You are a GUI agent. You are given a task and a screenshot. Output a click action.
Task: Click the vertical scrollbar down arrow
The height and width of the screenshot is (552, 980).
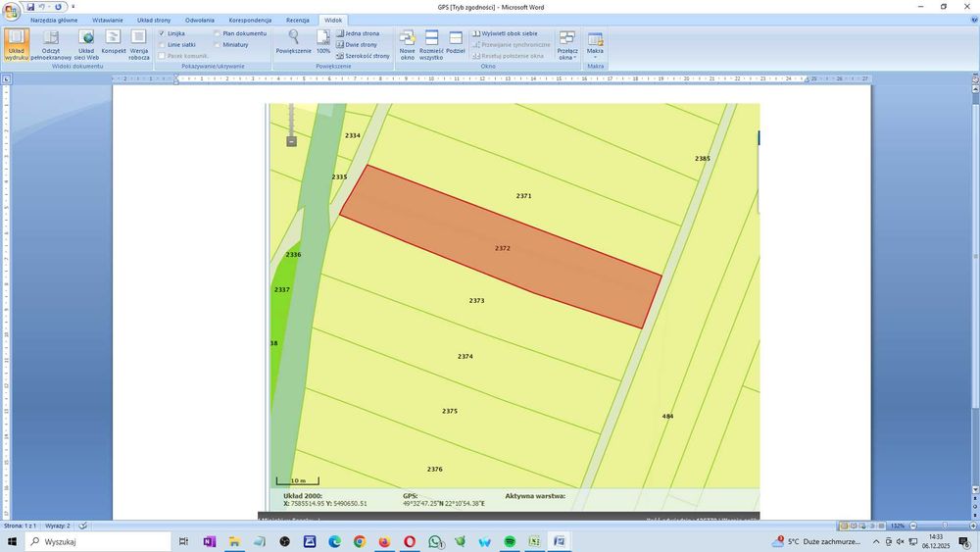(975, 490)
